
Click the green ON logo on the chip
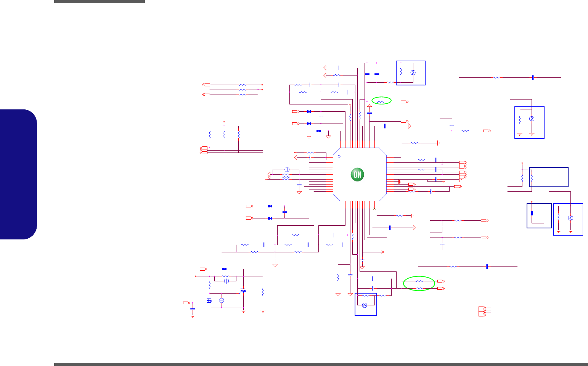point(357,175)
